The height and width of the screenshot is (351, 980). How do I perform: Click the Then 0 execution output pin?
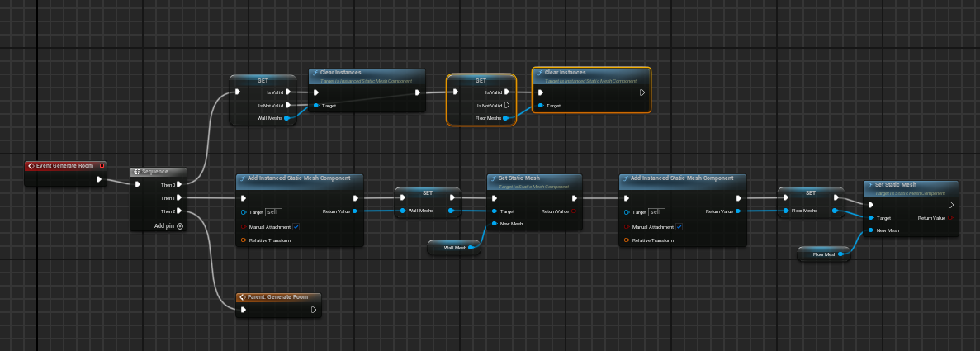[179, 184]
